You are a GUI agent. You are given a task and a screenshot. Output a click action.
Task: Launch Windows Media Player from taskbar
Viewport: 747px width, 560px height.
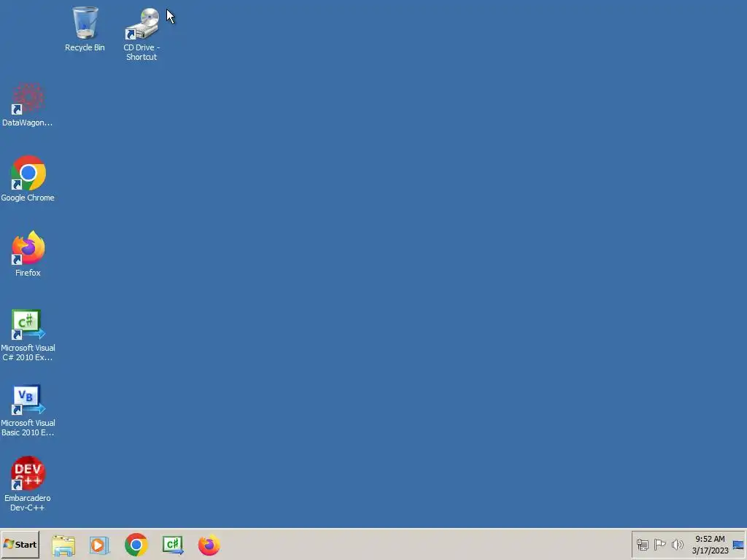point(99,545)
